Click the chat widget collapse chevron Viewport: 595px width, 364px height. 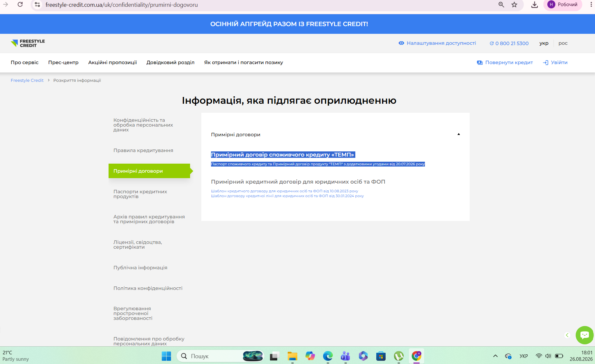click(567, 335)
